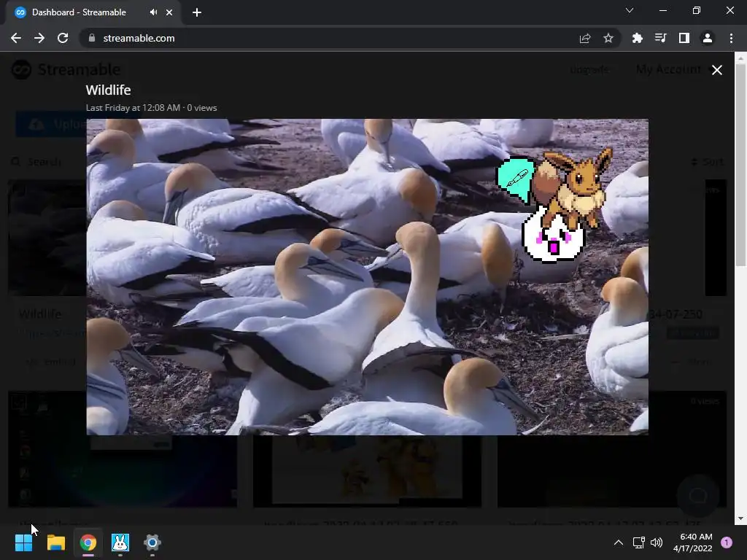747x560 pixels.
Task: Show hidden tray icons chevron
Action: coord(619,542)
